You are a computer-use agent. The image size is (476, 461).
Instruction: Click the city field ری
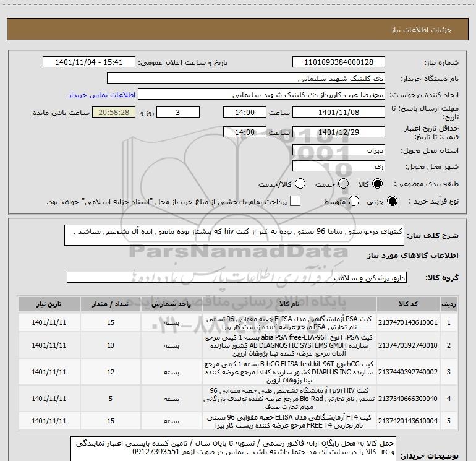(x=339, y=166)
